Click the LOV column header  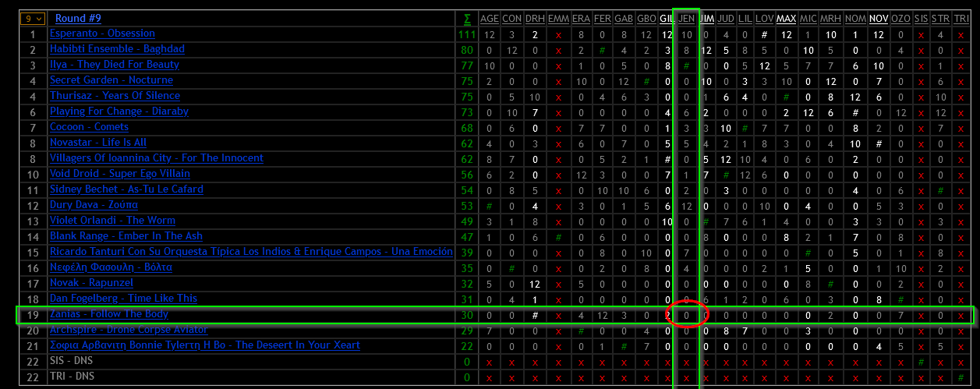click(765, 18)
